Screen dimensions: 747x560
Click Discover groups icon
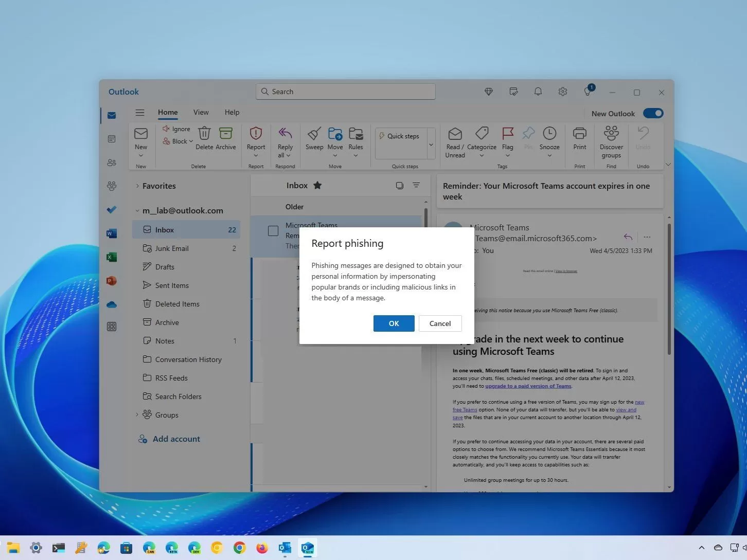coord(611,133)
